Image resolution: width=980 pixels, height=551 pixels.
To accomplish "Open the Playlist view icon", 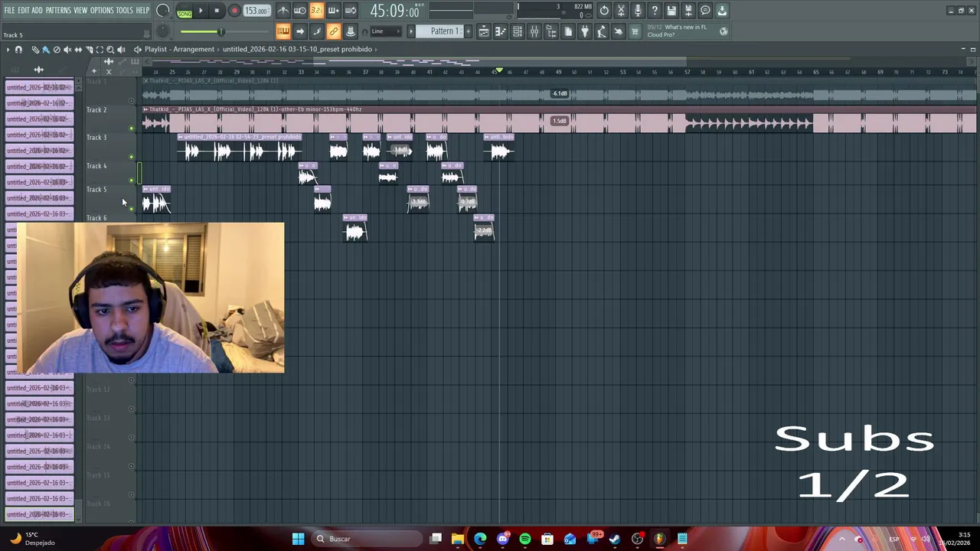I will pyautogui.click(x=484, y=31).
